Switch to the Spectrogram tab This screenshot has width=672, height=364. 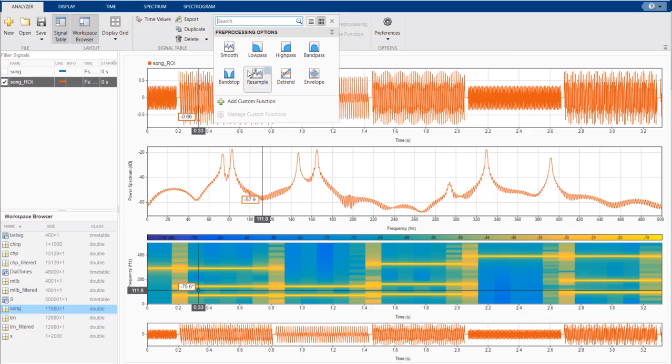tap(199, 6)
